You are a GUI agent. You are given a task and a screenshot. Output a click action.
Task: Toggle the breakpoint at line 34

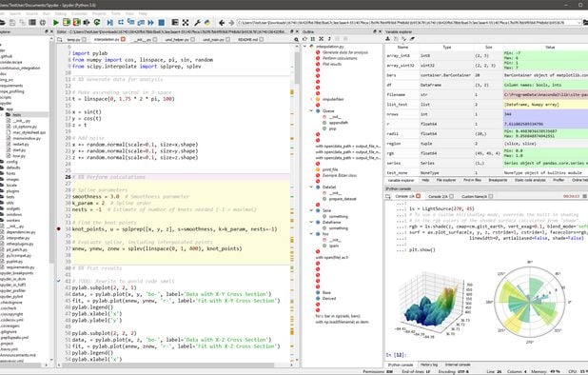58,228
